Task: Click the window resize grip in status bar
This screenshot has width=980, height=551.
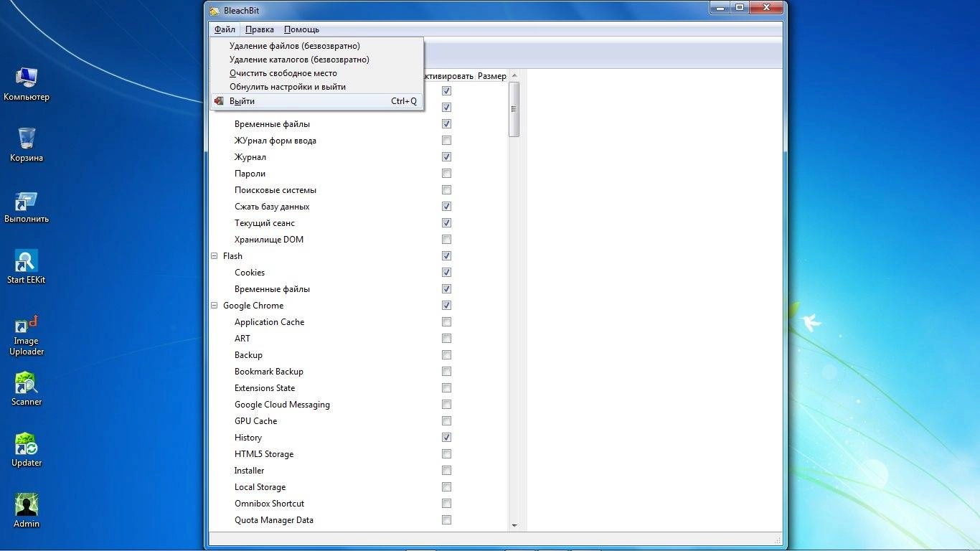Action: pyautogui.click(x=778, y=540)
